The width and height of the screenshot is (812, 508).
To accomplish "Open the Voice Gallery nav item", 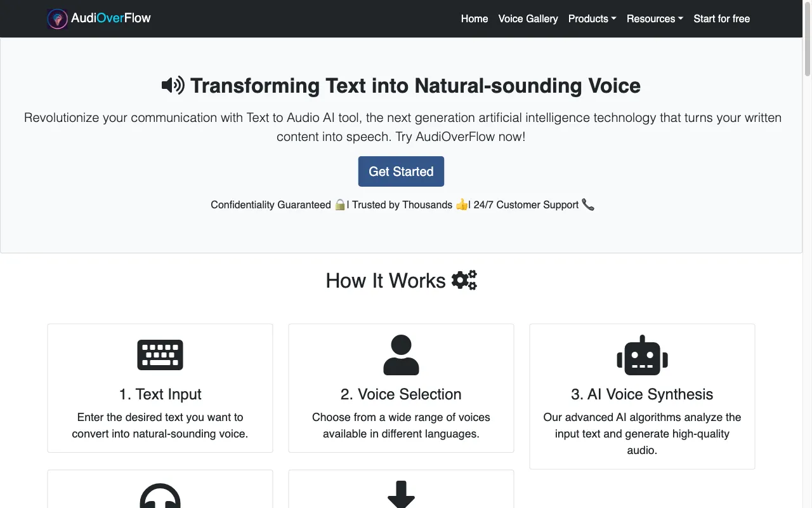I will 528,19.
